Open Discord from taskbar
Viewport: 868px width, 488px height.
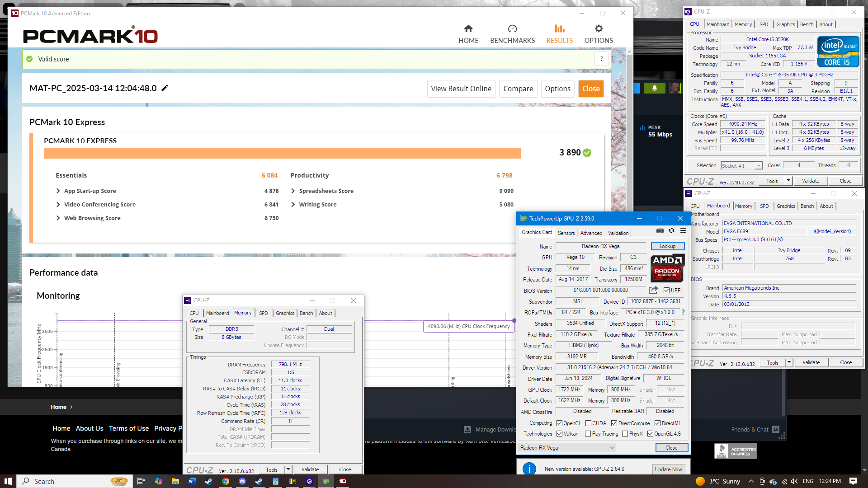tap(242, 481)
